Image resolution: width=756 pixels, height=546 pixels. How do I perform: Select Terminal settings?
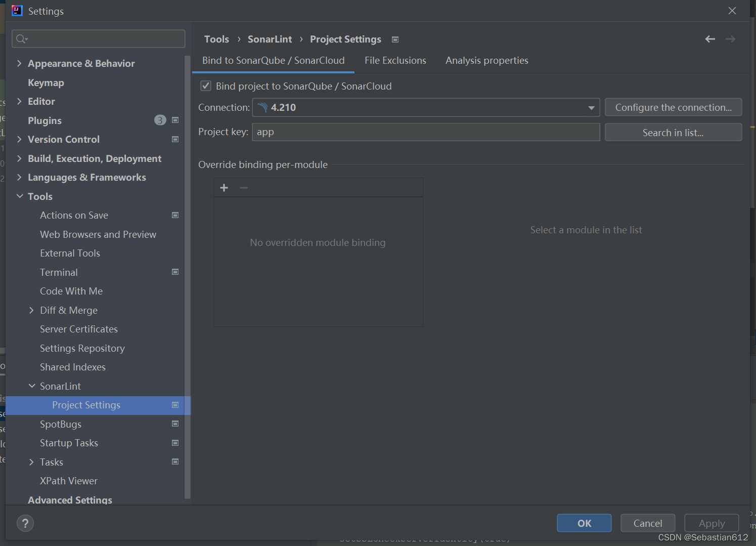(59, 272)
